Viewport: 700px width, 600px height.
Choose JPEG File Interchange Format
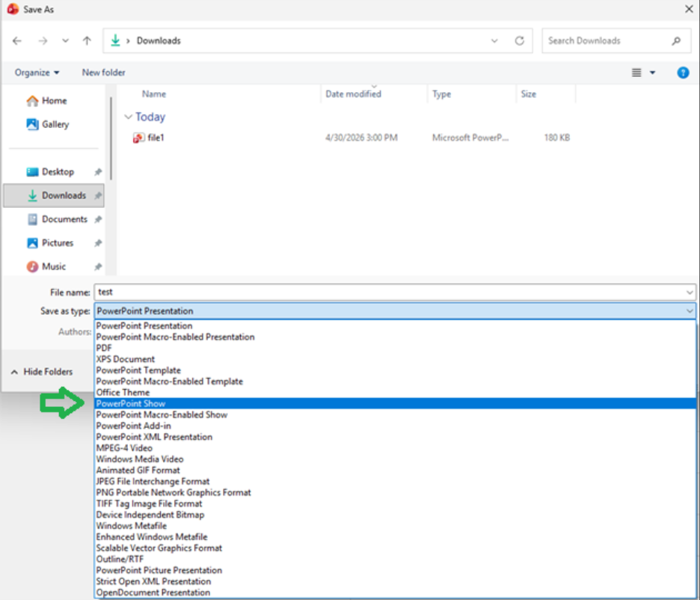coord(395,482)
